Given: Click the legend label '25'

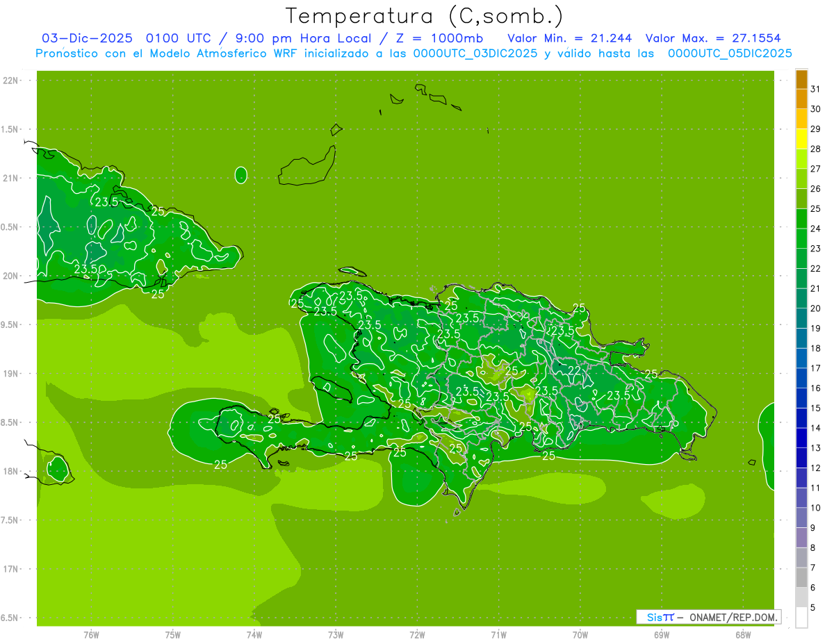Looking at the screenshot, I should [815, 208].
